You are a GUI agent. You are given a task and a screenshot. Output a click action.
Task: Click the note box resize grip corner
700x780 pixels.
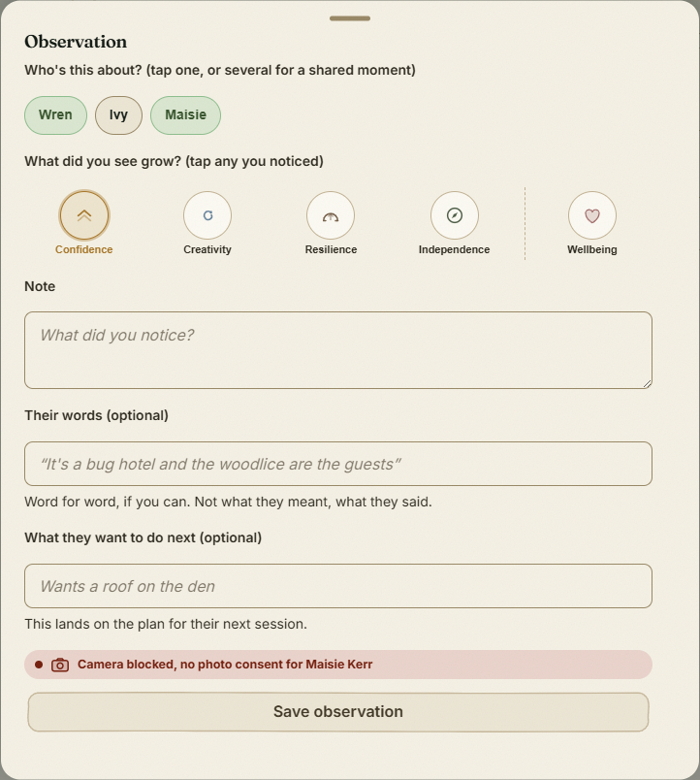[647, 383]
